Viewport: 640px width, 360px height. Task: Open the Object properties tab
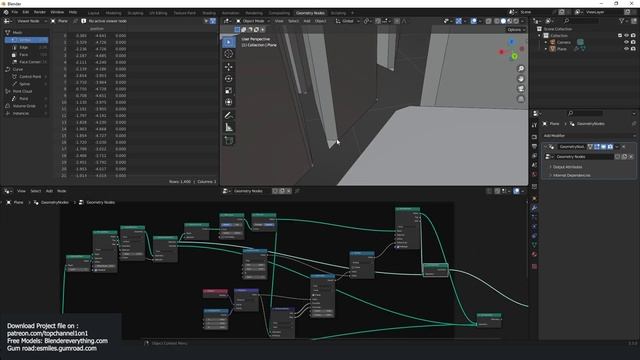[534, 199]
